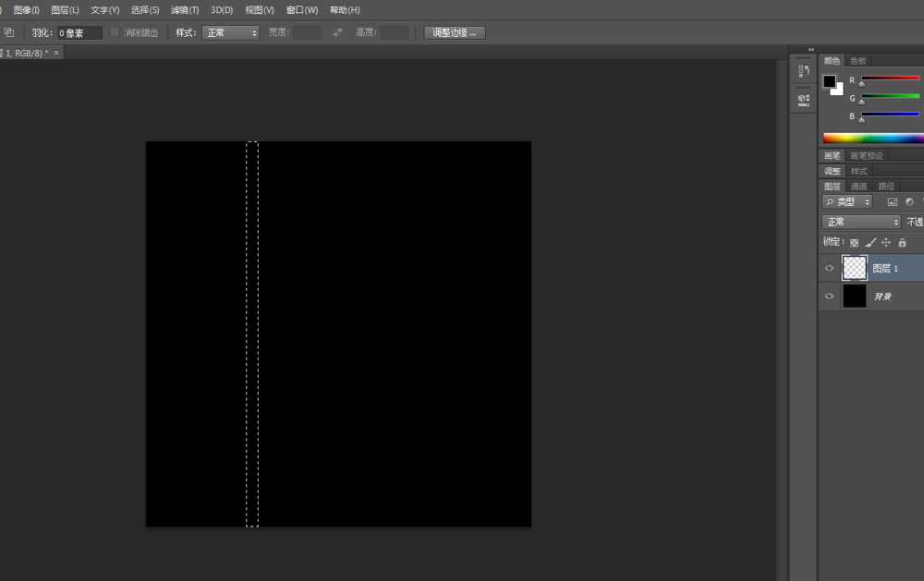This screenshot has width=924, height=581.
Task: Hide the 图层 1 layer
Action: click(x=829, y=268)
